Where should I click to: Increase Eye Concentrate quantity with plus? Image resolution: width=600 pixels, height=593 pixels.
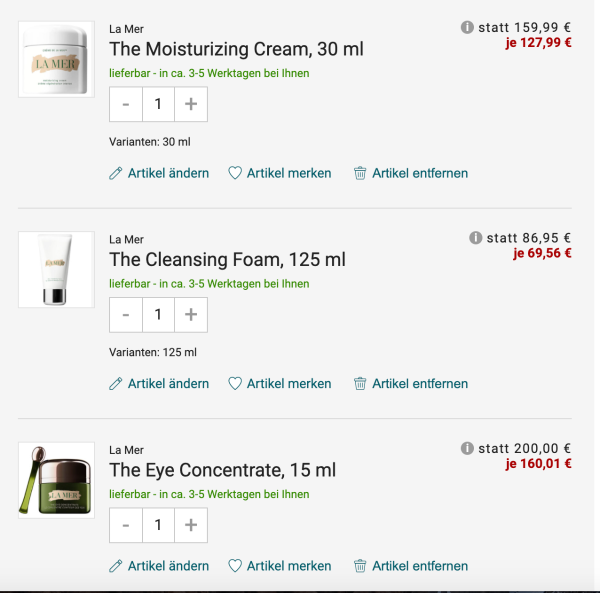(x=191, y=525)
